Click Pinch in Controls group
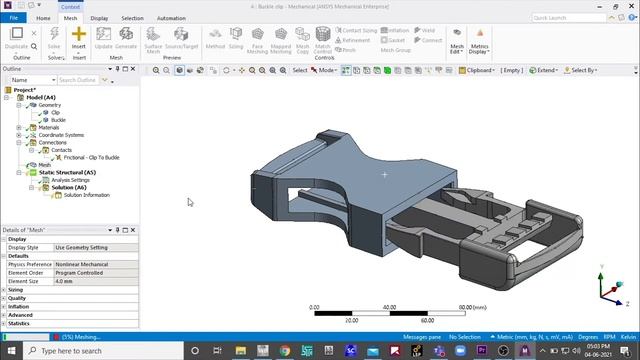 point(345,50)
